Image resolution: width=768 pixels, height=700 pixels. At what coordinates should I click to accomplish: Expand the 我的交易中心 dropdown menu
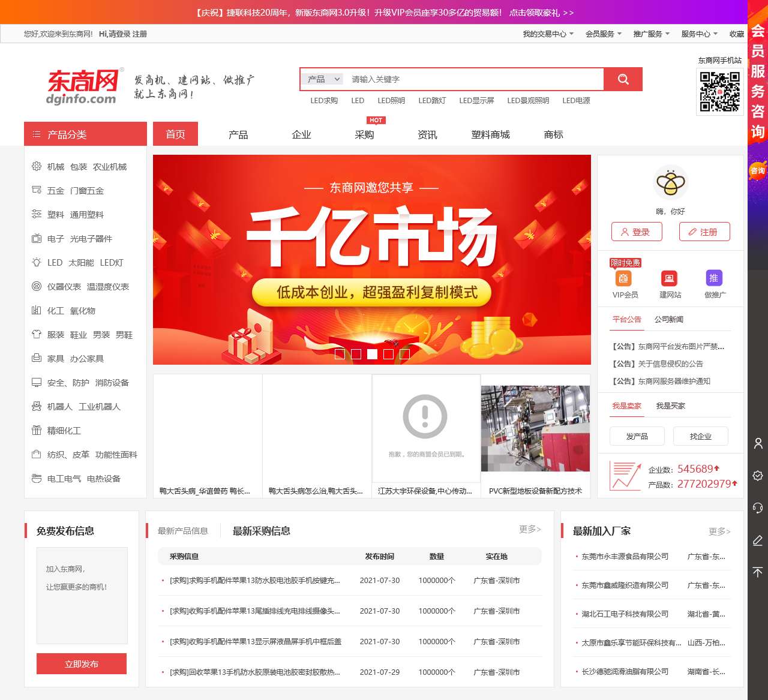548,34
